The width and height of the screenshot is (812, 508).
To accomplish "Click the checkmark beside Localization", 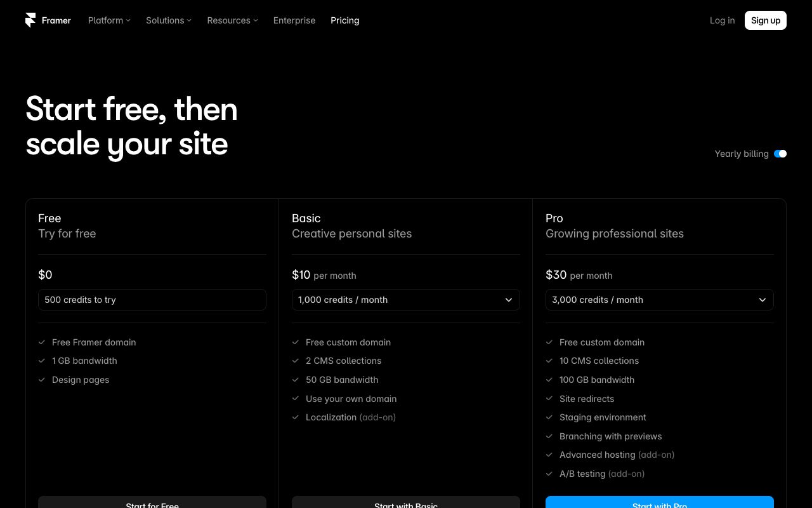I will [296, 417].
